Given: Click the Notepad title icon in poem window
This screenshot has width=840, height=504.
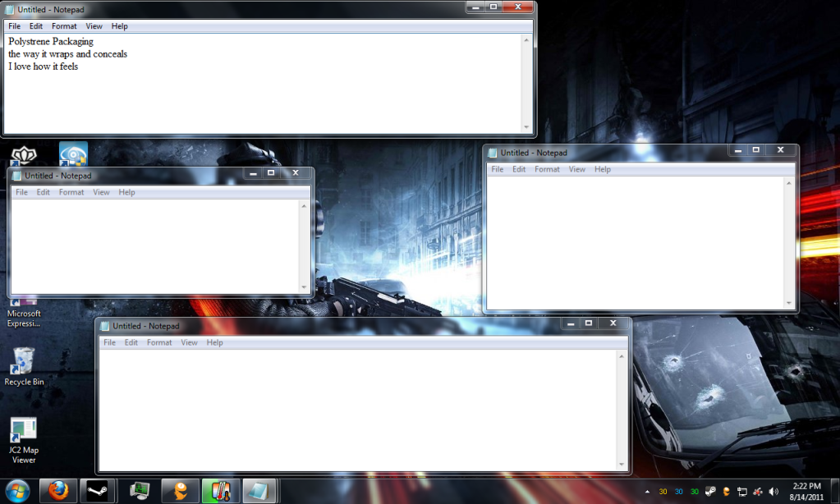Looking at the screenshot, I should pyautogui.click(x=10, y=10).
